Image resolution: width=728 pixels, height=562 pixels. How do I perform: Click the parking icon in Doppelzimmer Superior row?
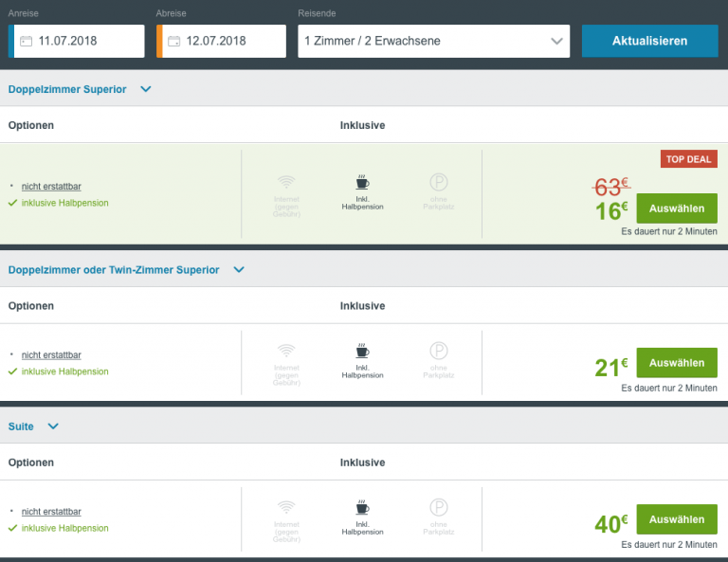(x=438, y=182)
